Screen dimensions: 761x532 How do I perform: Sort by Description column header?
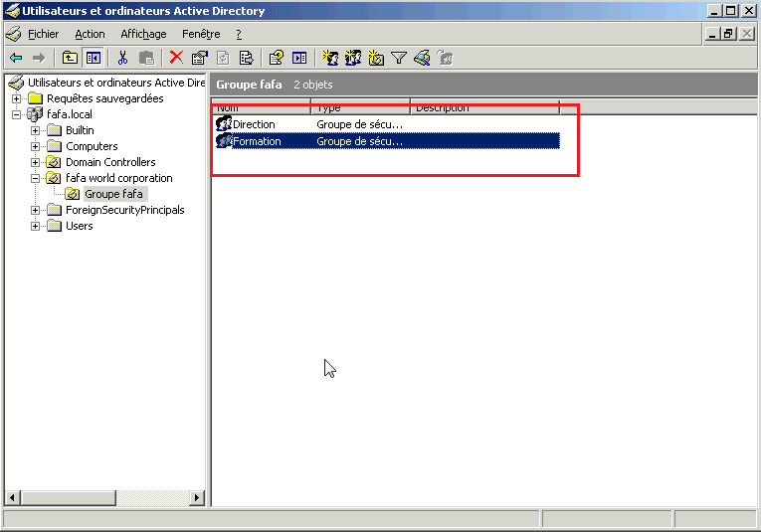click(x=485, y=107)
